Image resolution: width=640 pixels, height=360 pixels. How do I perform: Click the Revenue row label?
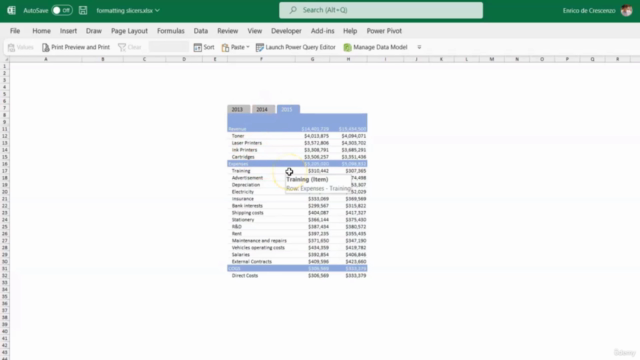click(238, 129)
